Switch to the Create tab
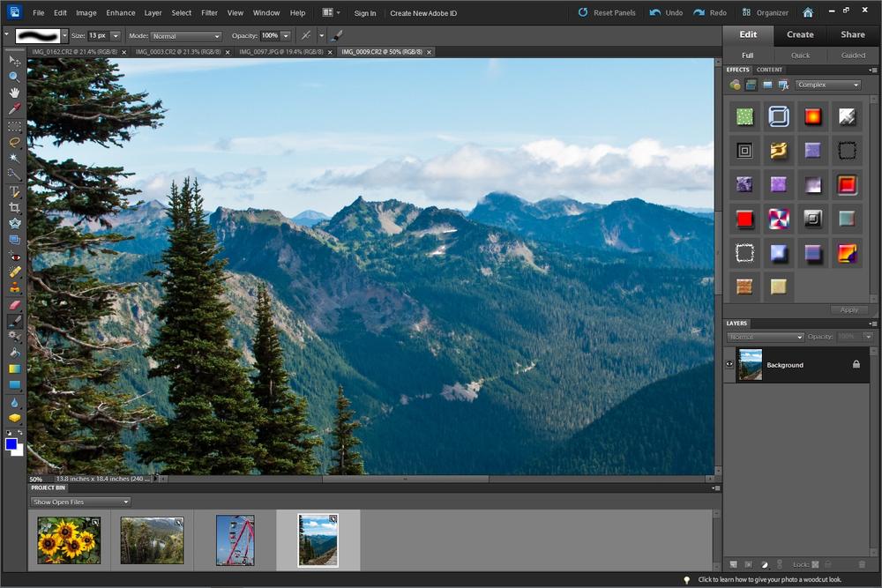Viewport: 882px width, 588px height. [800, 34]
